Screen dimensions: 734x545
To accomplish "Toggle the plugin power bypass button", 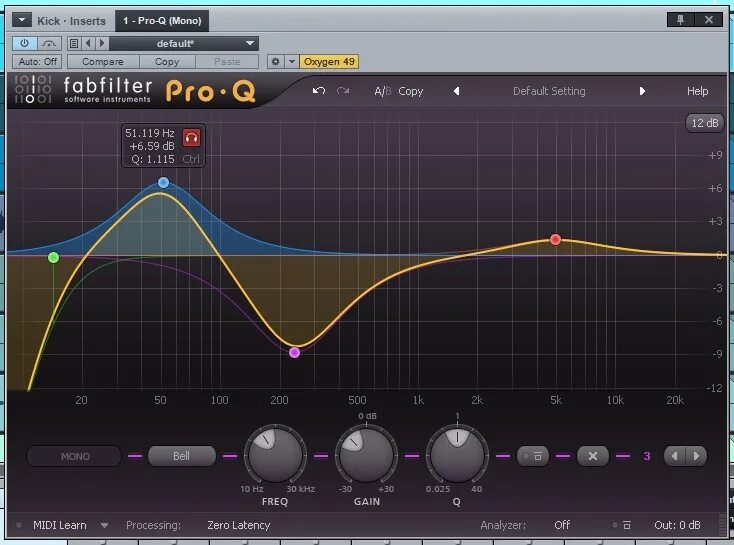I will tap(24, 43).
